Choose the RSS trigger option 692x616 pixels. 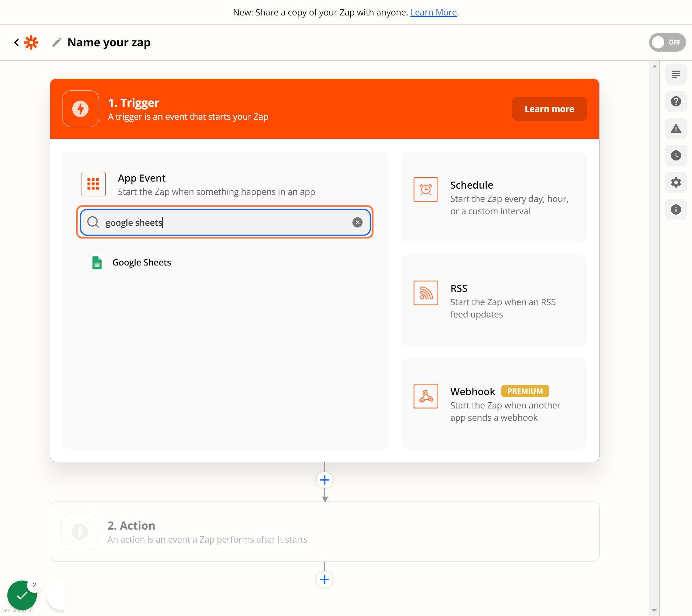click(493, 301)
